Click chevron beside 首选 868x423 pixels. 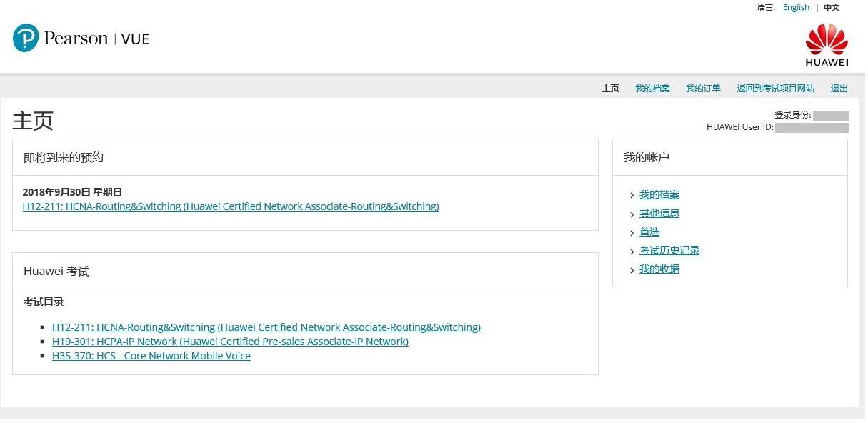[x=632, y=233]
